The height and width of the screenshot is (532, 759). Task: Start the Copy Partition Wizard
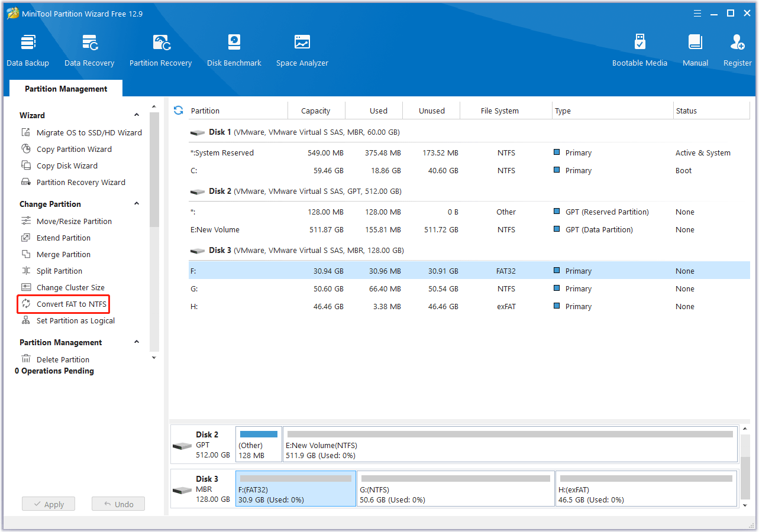click(x=66, y=149)
